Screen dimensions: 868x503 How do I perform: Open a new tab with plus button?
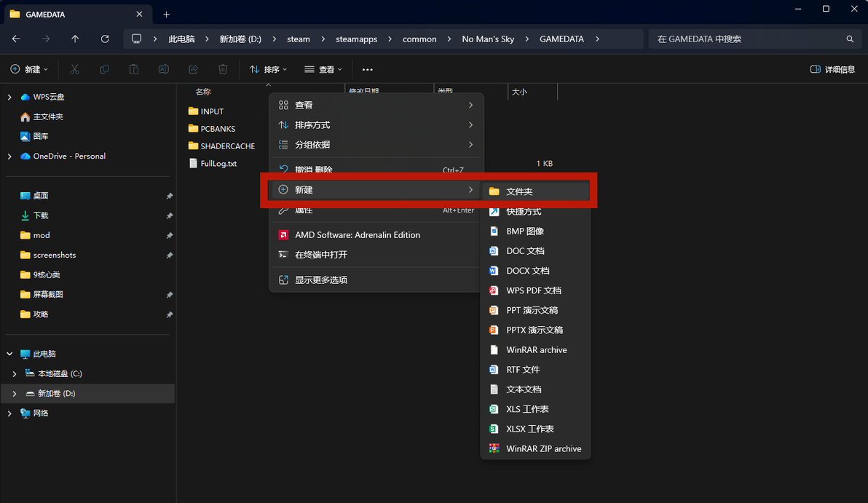click(166, 15)
